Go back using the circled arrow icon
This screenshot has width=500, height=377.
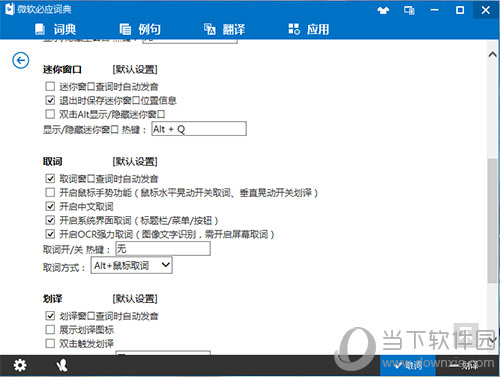coord(21,60)
